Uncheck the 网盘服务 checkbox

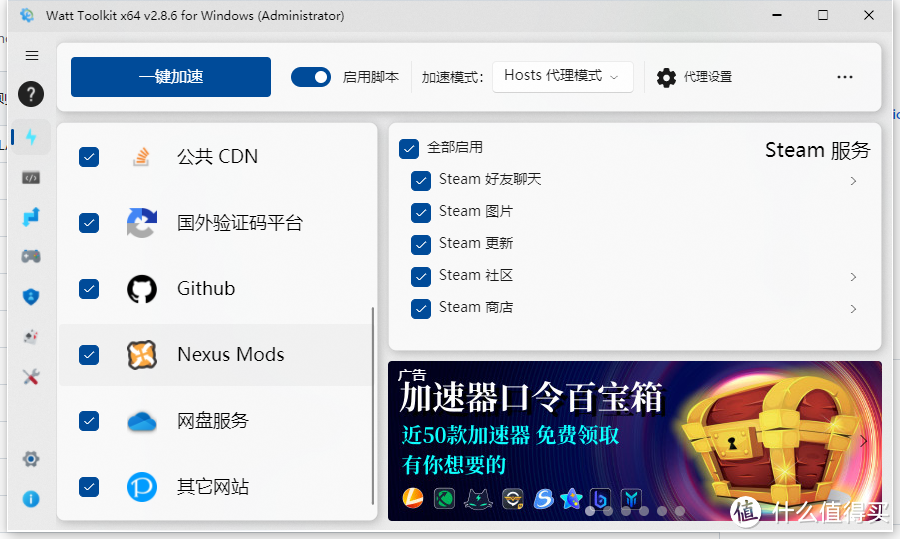(x=89, y=421)
